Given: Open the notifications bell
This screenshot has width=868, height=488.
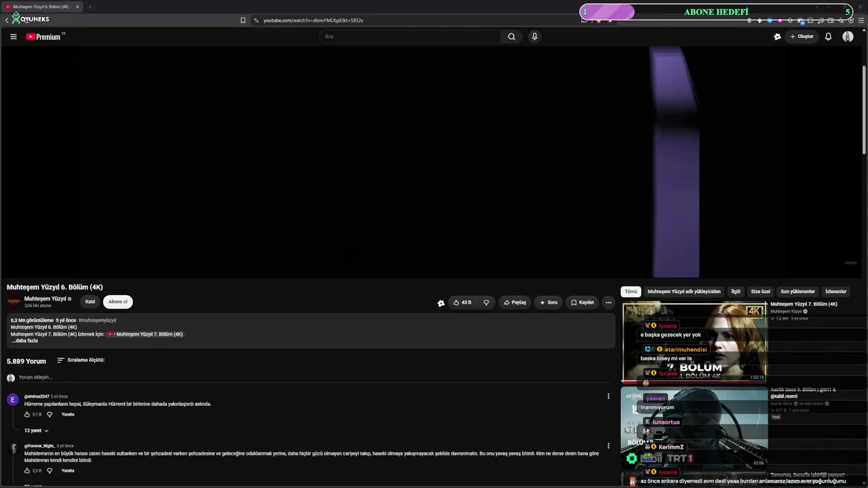Looking at the screenshot, I should [x=828, y=37].
